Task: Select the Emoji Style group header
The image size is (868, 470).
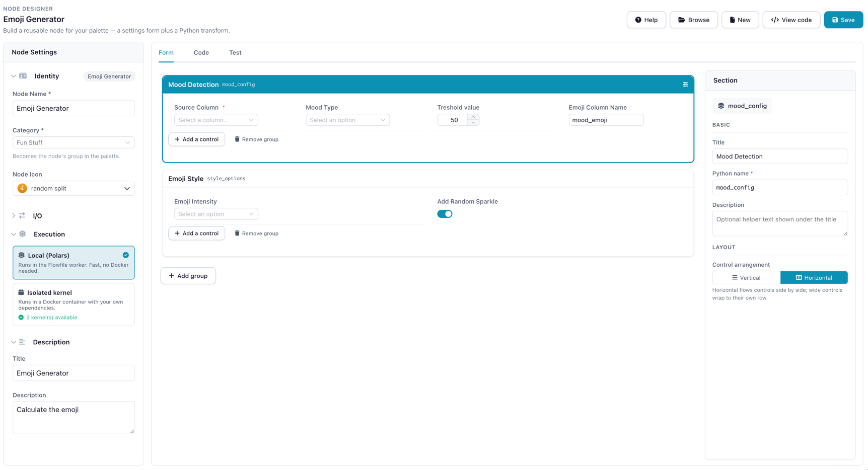Action: coord(428,179)
